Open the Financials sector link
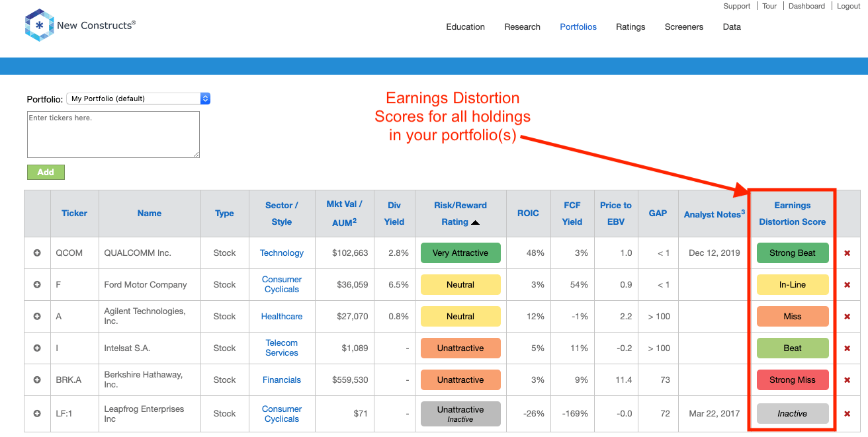This screenshot has width=868, height=437. point(282,380)
